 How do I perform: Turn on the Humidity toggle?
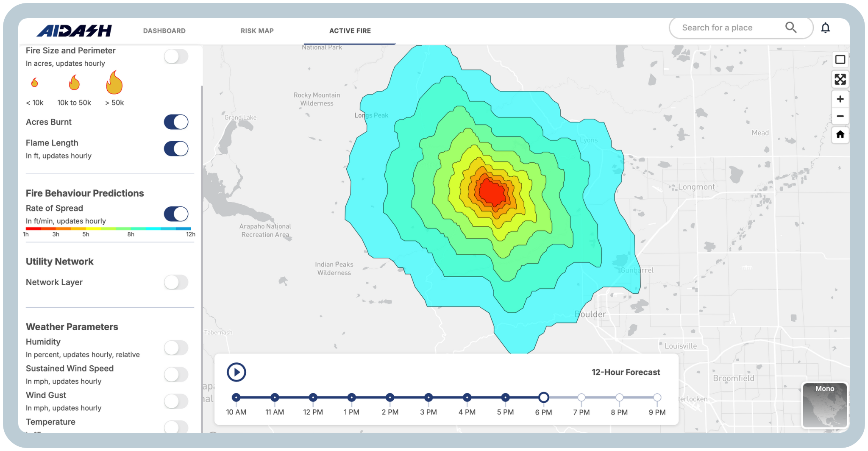(x=176, y=348)
